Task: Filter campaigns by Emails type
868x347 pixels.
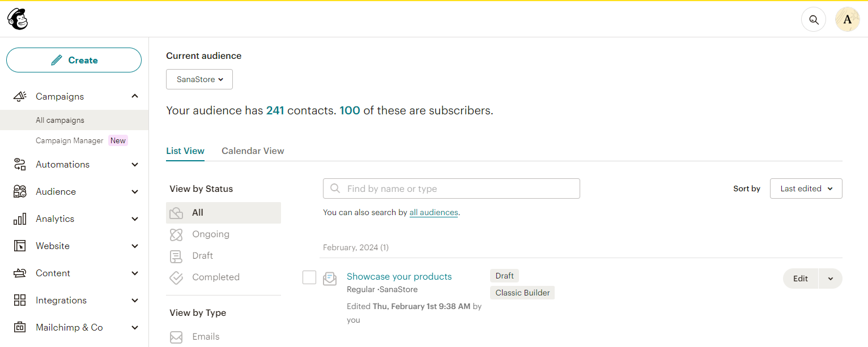Action: pos(223,337)
